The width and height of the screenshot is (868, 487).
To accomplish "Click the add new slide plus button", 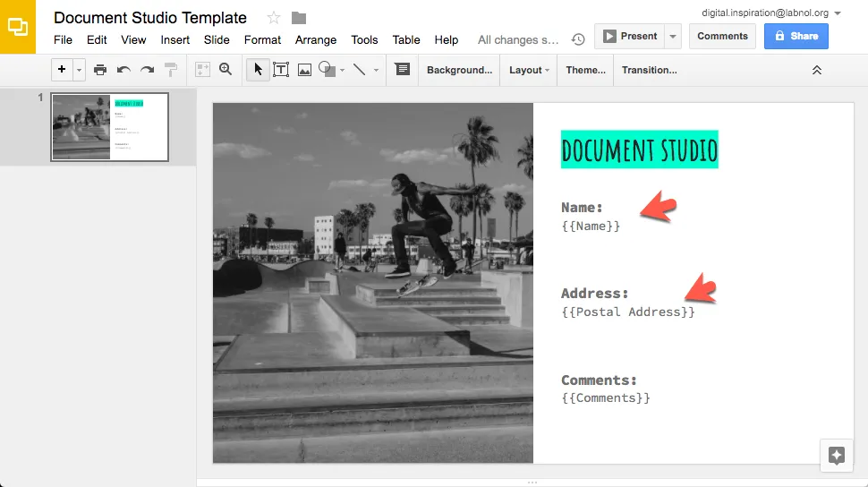I will 62,69.
